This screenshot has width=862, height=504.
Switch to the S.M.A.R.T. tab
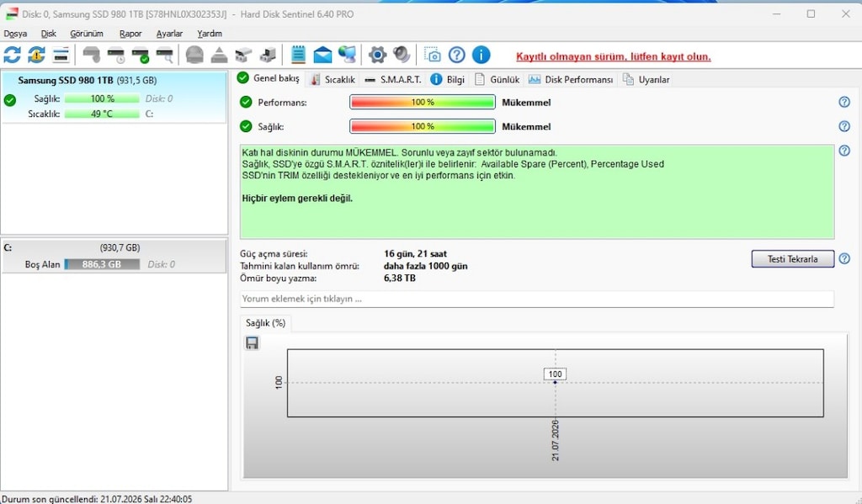point(393,80)
